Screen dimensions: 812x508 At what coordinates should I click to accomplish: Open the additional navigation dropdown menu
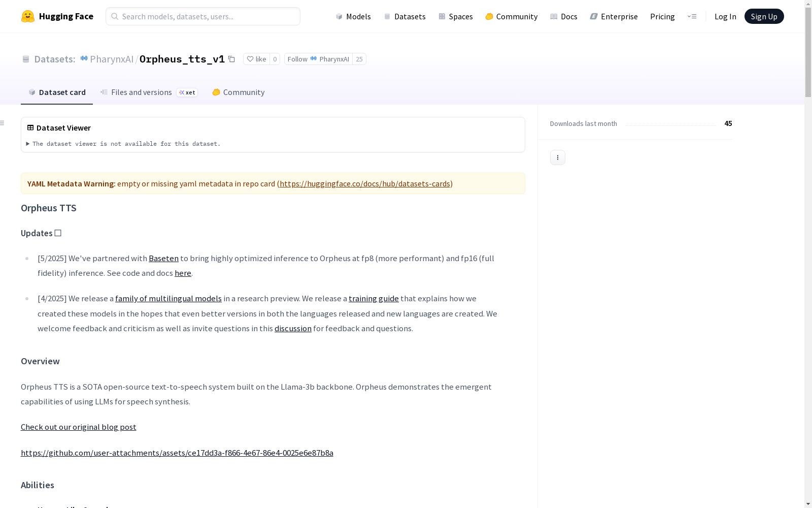click(692, 17)
